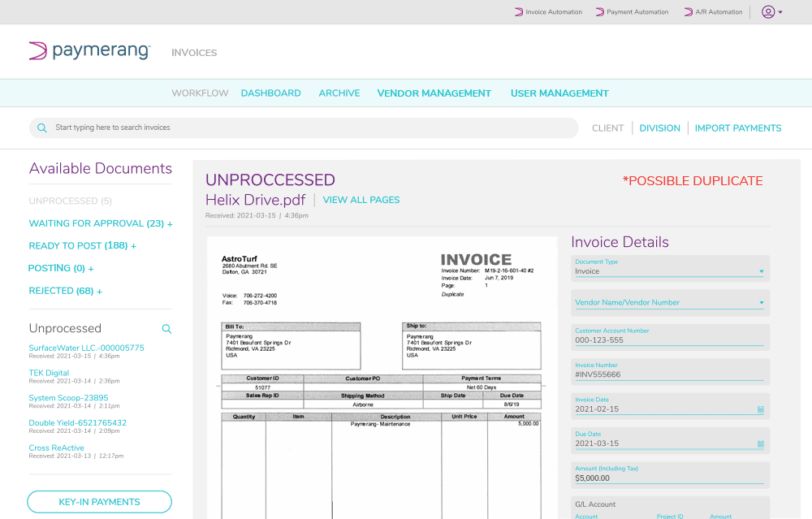
Task: Open A/R Automation in the top bar
Action: click(x=713, y=12)
